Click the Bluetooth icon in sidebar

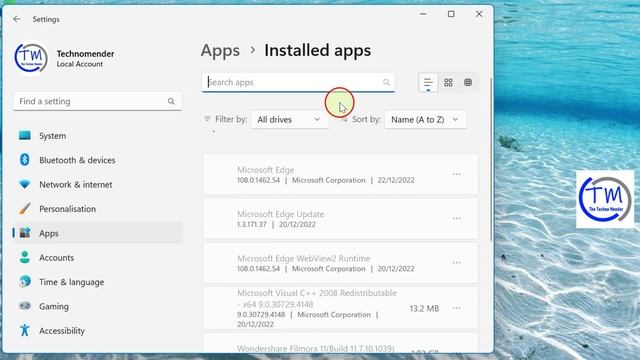(24, 160)
